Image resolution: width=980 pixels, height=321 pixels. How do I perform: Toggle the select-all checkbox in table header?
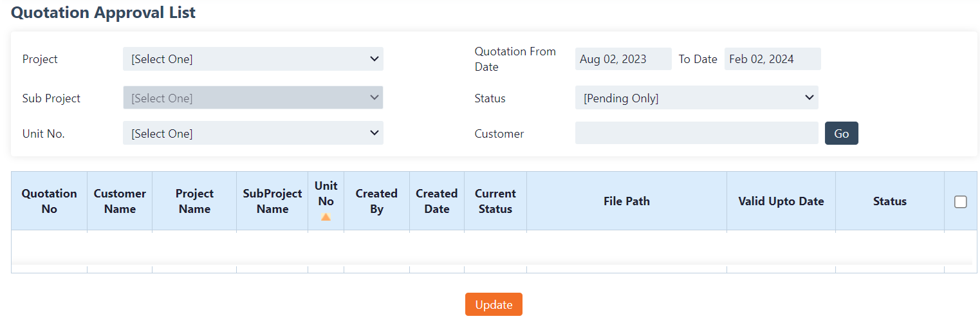[960, 202]
